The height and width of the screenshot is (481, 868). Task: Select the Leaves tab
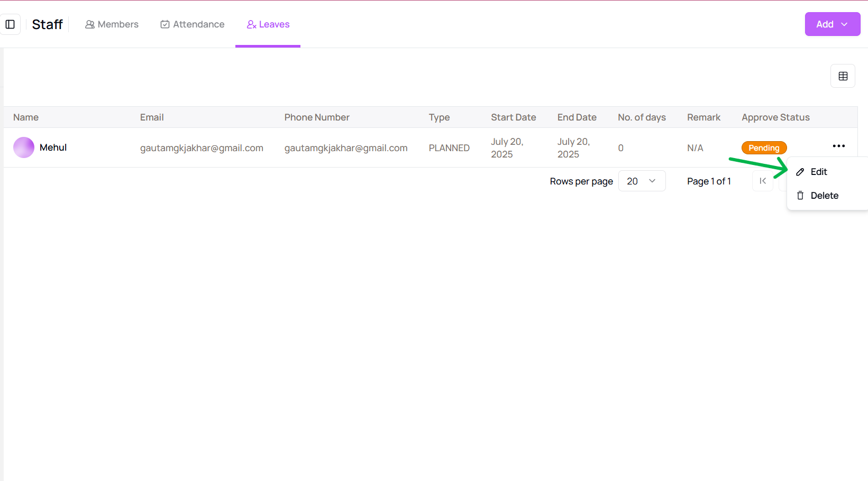[268, 24]
